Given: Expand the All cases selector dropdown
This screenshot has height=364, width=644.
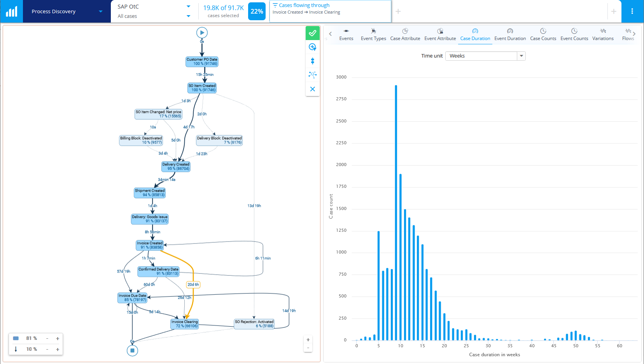Looking at the screenshot, I should pyautogui.click(x=188, y=16).
